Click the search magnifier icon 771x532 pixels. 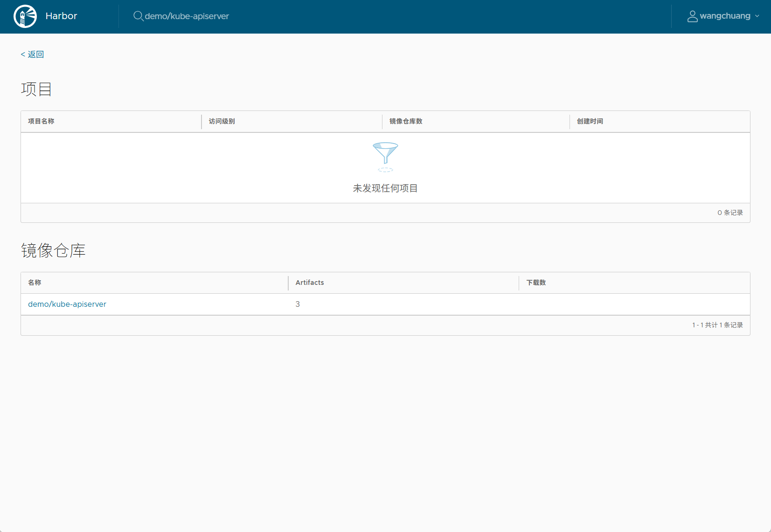pyautogui.click(x=138, y=16)
